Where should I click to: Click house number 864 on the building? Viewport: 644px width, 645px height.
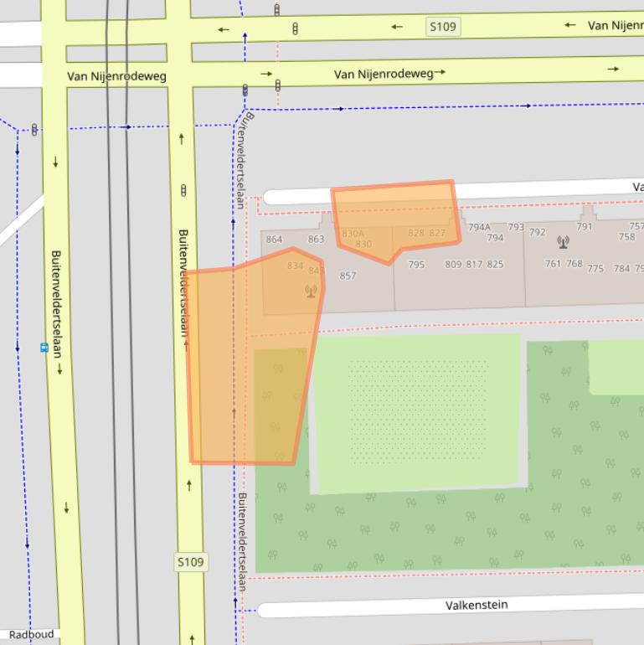(x=274, y=240)
